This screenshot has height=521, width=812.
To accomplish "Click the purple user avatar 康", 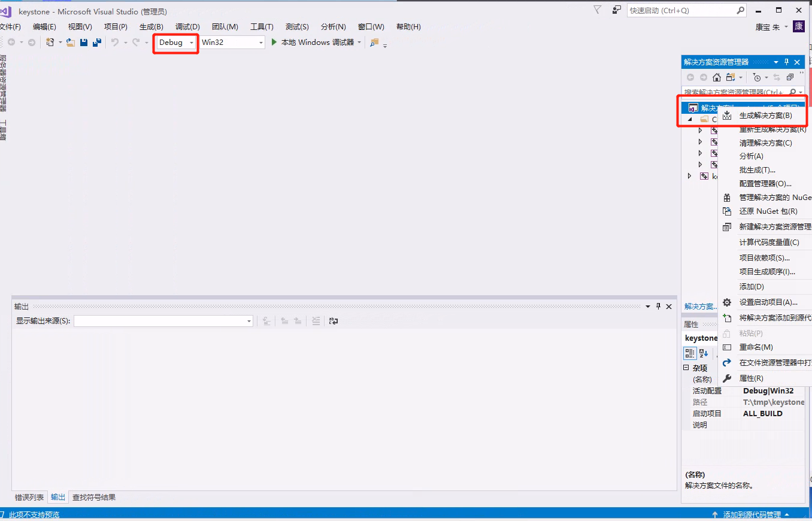I will click(799, 26).
